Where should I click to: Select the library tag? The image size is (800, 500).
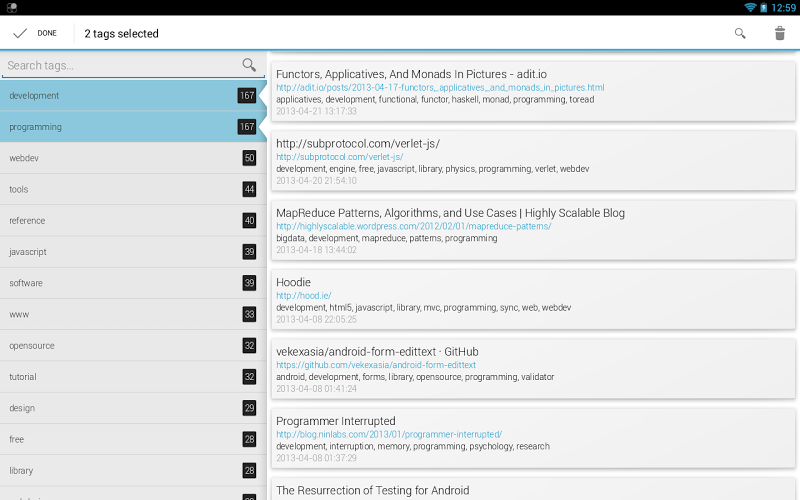(133, 470)
